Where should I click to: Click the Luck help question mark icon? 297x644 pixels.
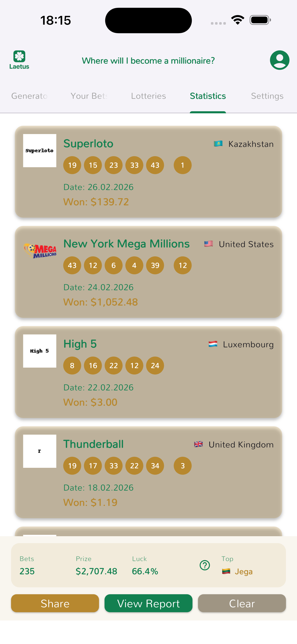tap(204, 565)
